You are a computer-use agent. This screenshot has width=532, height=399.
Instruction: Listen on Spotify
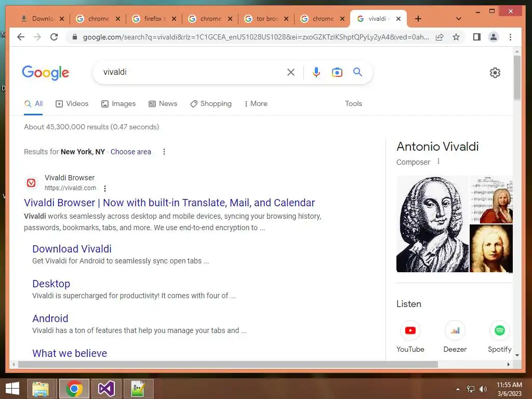pyautogui.click(x=499, y=336)
